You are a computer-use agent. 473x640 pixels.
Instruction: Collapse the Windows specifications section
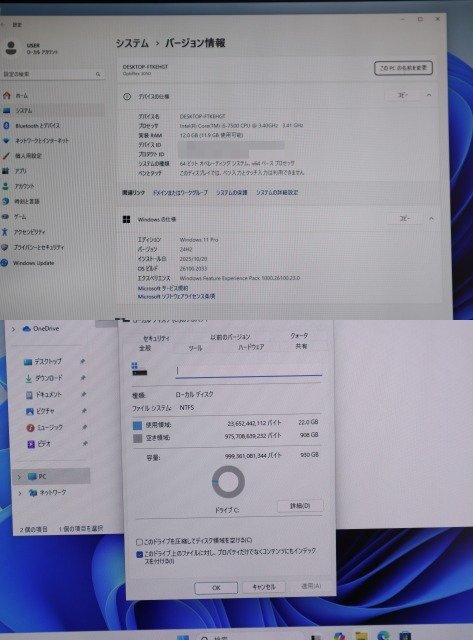[431, 219]
